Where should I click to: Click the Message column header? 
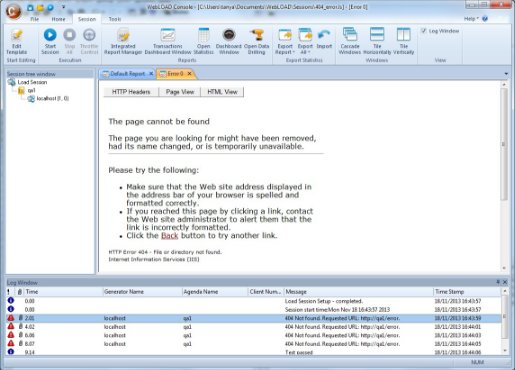(358, 292)
